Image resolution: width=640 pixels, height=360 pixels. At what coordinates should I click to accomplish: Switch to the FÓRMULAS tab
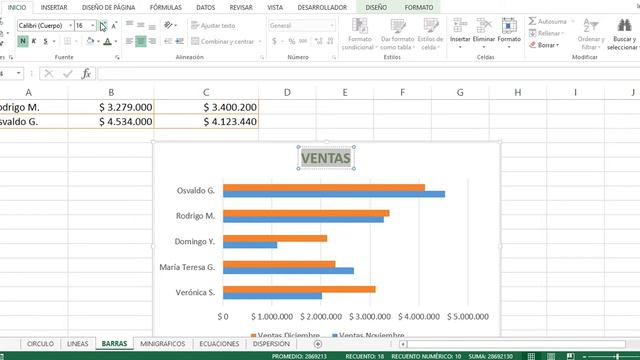pos(166,7)
